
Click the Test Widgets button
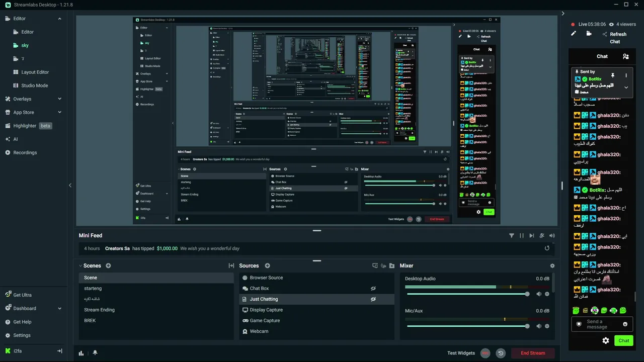(461, 353)
